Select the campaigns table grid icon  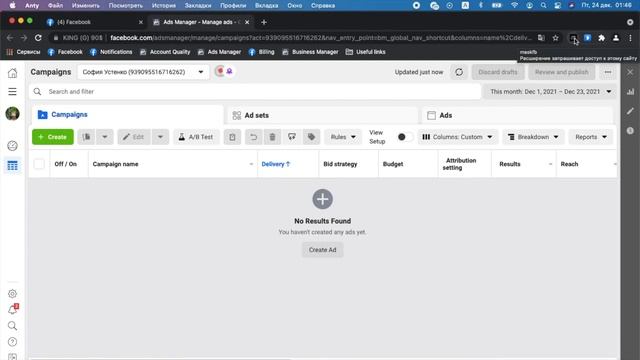click(x=13, y=166)
